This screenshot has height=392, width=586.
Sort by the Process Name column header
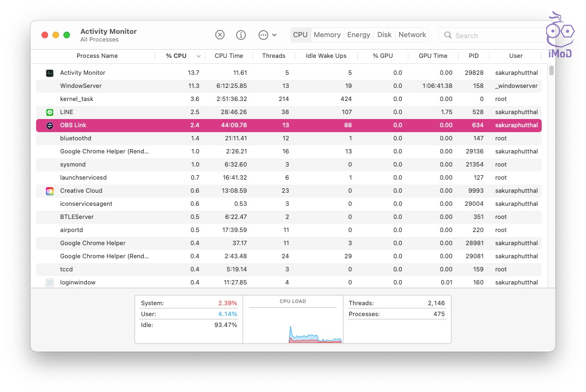(97, 56)
